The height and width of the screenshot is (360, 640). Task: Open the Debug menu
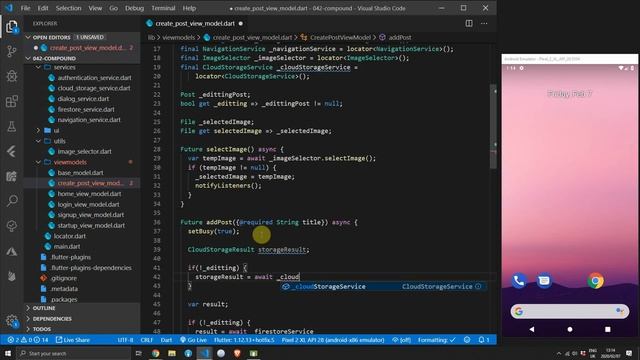[134, 8]
